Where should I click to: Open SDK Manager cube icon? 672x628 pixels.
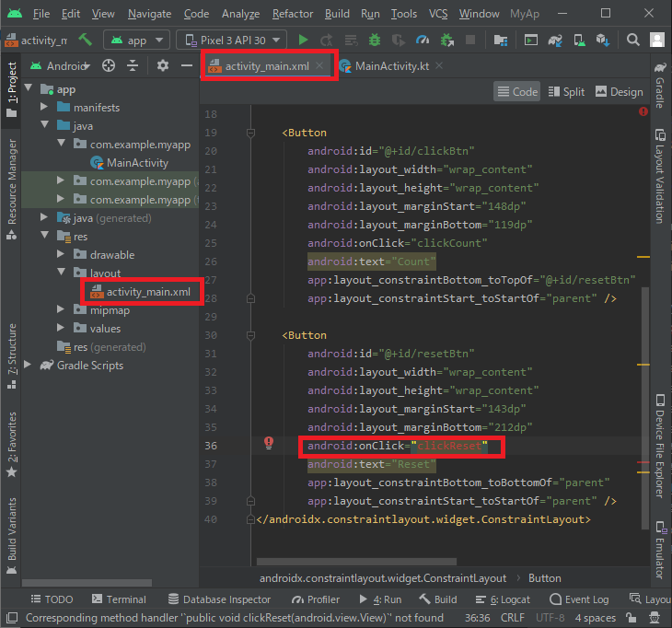point(603,40)
